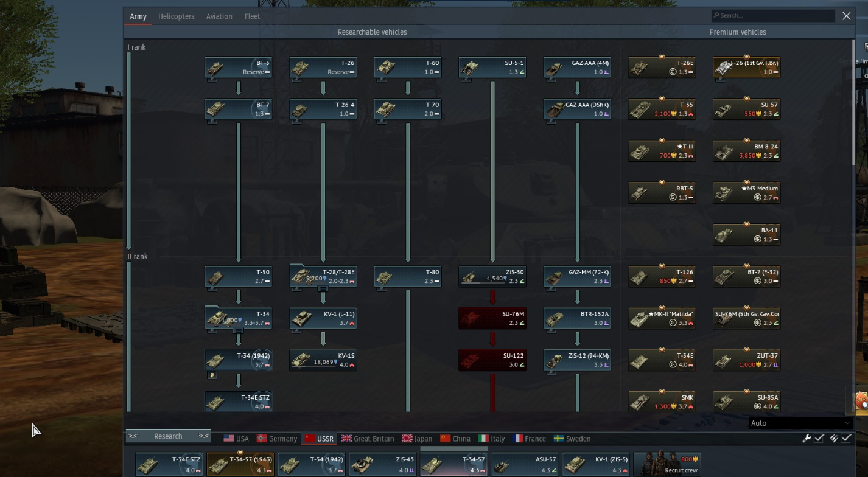The image size is (868, 477).
Task: Open the Italy nation tab
Action: [x=492, y=439]
